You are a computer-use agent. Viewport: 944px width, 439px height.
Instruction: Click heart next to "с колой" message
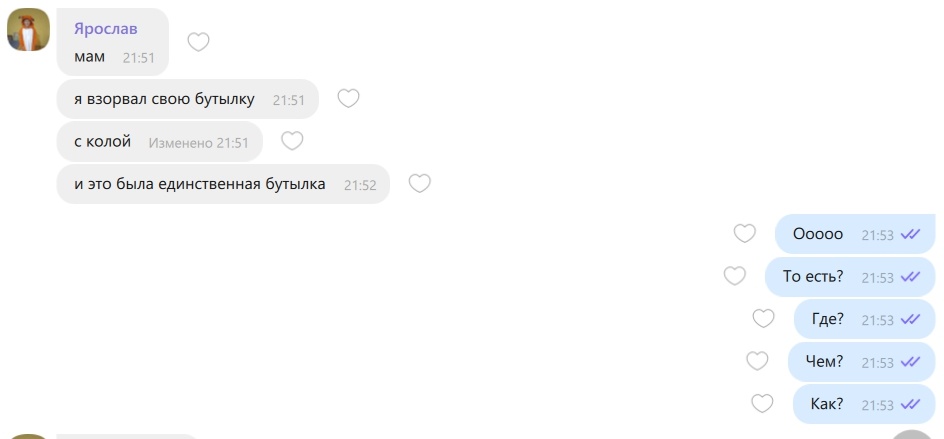pos(292,141)
